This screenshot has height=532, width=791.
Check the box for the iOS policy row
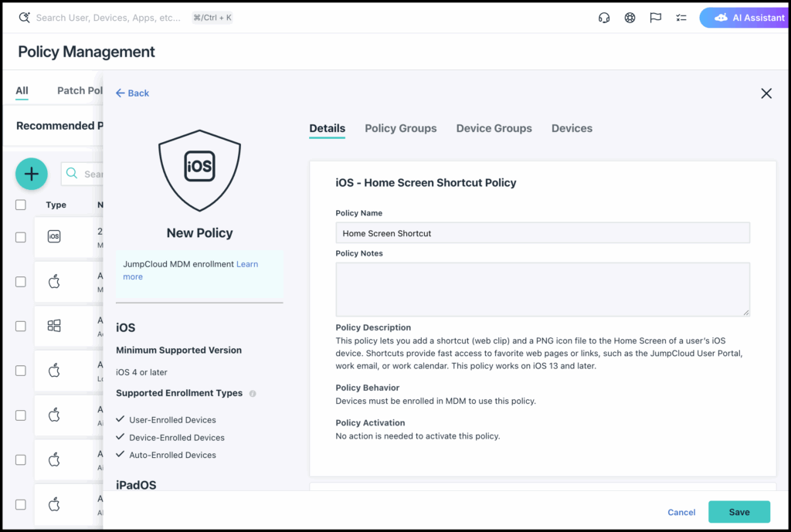(x=21, y=237)
